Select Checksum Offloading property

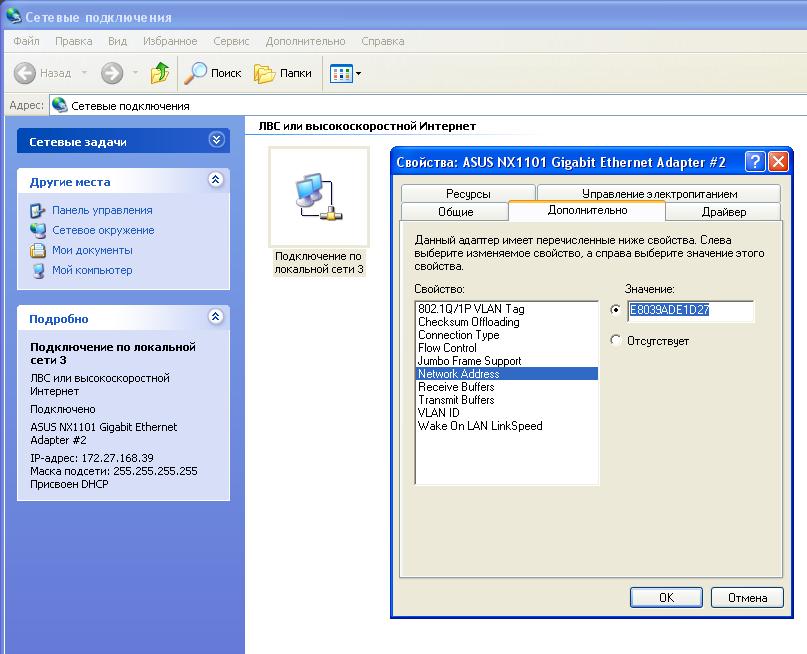coord(506,322)
